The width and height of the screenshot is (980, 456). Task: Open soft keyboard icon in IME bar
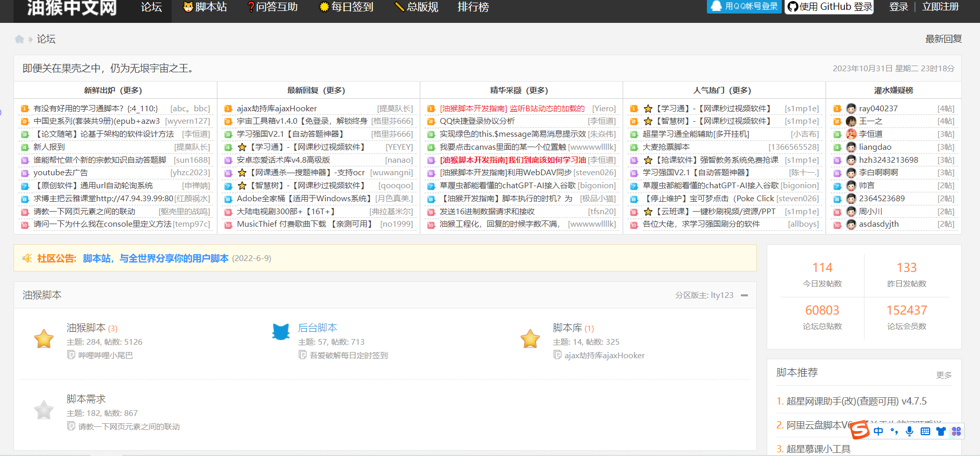coord(925,432)
